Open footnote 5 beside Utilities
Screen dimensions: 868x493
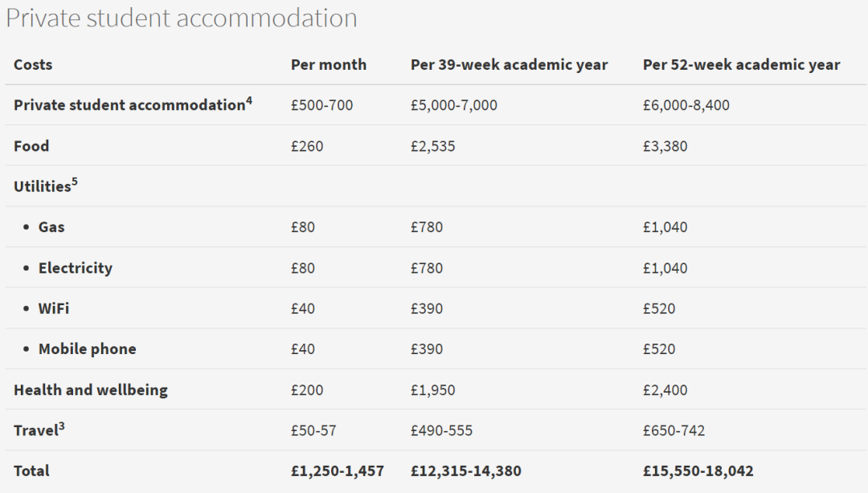[75, 181]
